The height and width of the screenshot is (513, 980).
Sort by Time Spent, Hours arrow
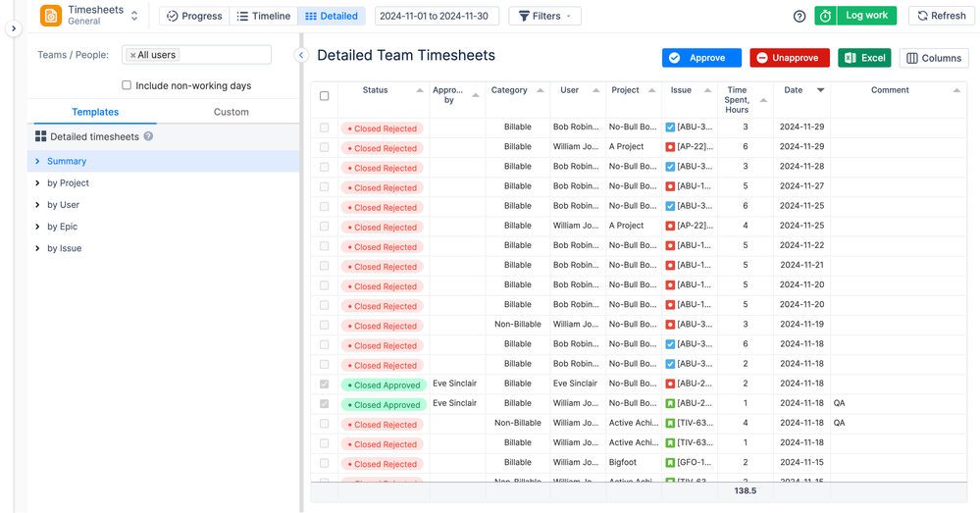(763, 101)
